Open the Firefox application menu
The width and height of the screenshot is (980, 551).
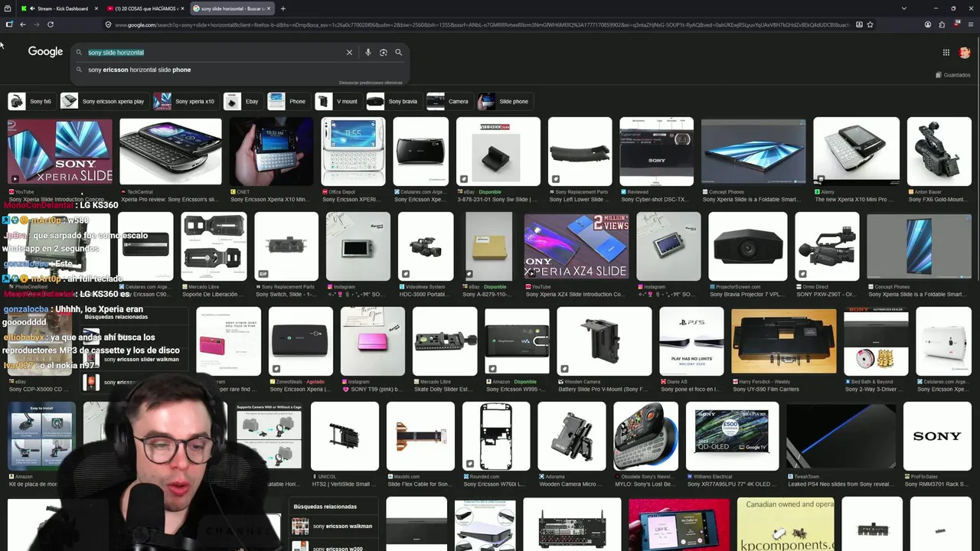[971, 24]
